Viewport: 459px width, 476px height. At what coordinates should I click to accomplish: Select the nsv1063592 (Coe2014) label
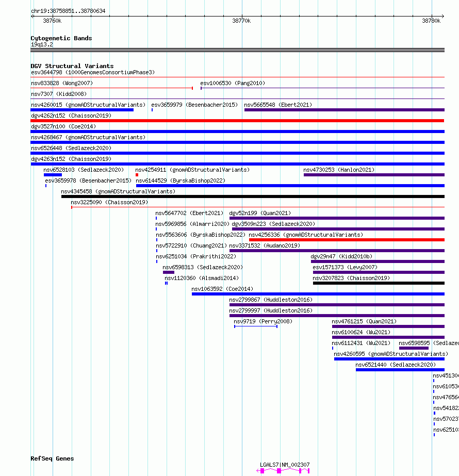(222, 289)
